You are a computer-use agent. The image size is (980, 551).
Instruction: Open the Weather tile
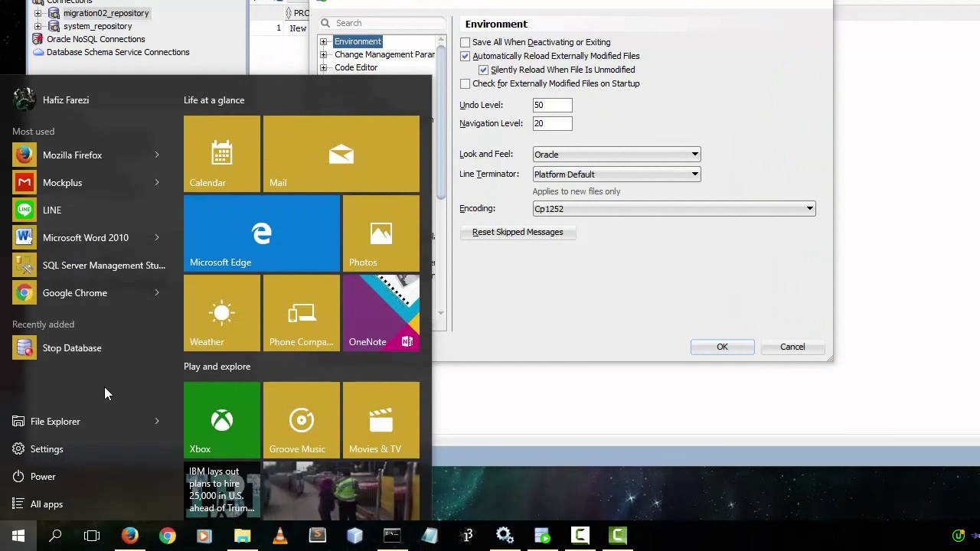pos(222,313)
